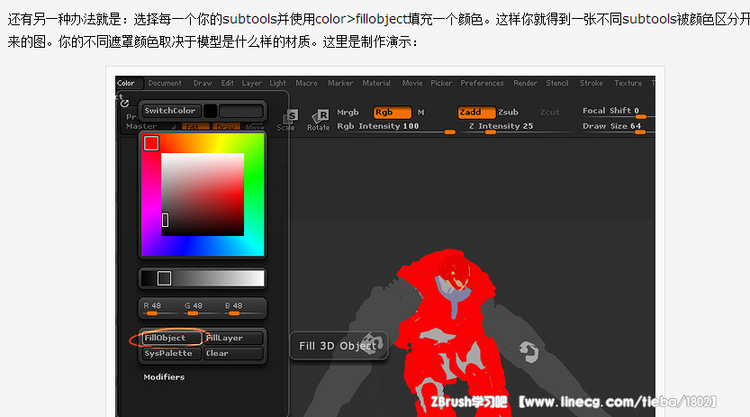Select the black main color swatch

click(210, 111)
